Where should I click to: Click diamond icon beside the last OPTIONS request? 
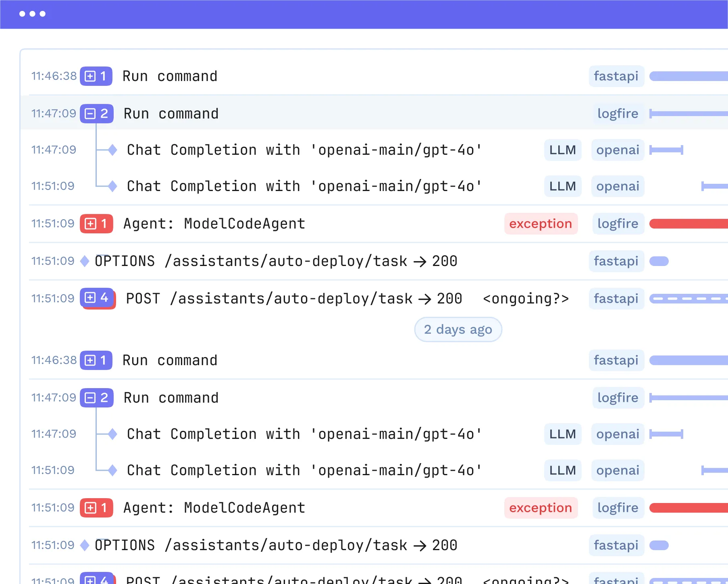(x=85, y=545)
